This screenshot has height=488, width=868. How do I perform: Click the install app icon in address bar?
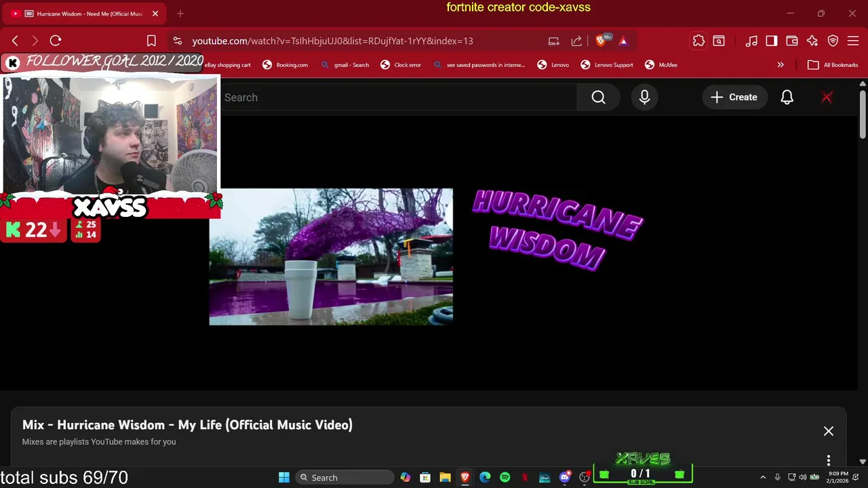tap(553, 41)
